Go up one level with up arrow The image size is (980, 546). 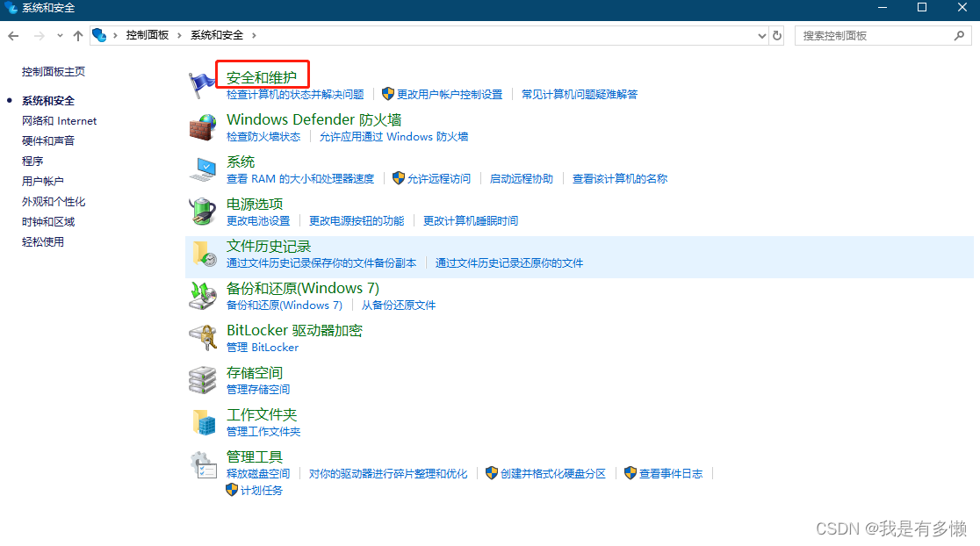(x=78, y=36)
